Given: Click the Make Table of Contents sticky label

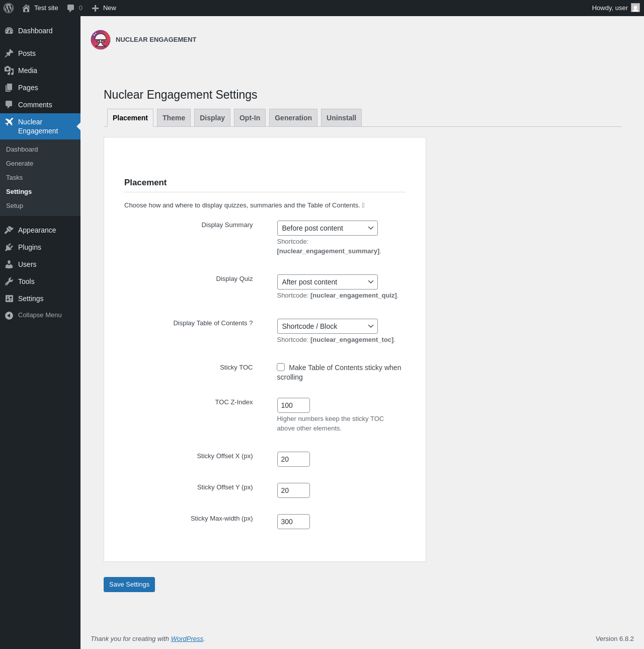Looking at the screenshot, I should (339, 372).
